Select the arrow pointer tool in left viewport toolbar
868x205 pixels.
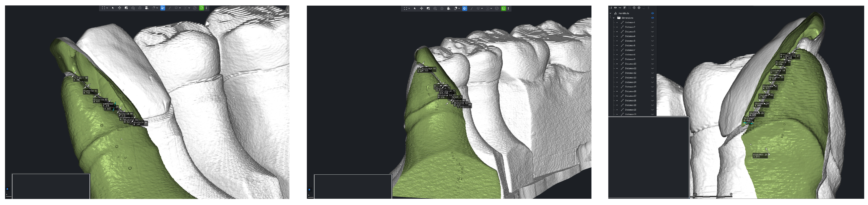[x=113, y=8]
